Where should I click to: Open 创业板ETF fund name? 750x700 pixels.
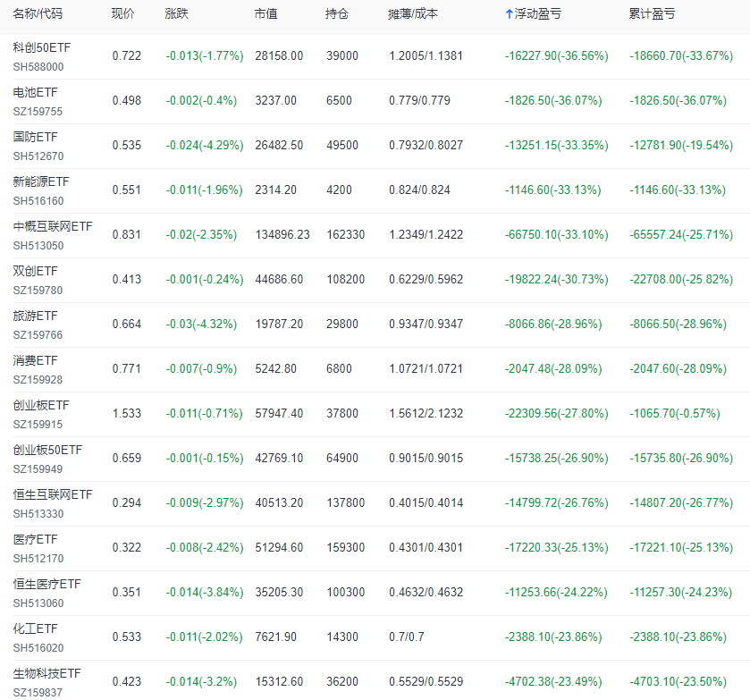click(x=41, y=405)
